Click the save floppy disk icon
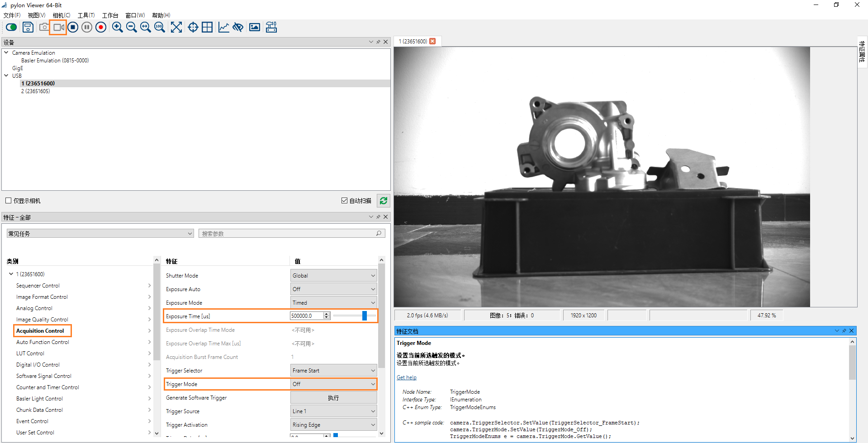This screenshot has height=443, width=868. 28,28
